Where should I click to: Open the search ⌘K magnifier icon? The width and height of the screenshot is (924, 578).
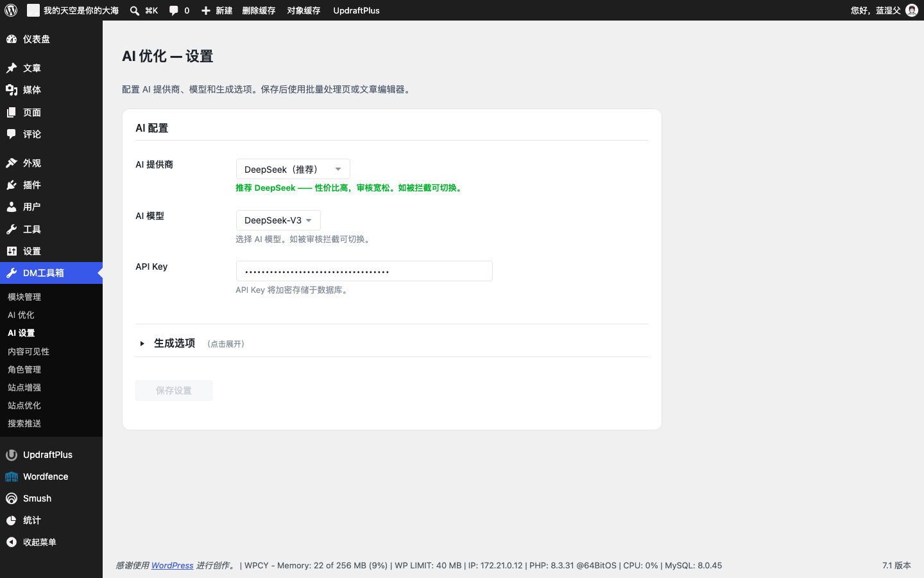pos(135,10)
